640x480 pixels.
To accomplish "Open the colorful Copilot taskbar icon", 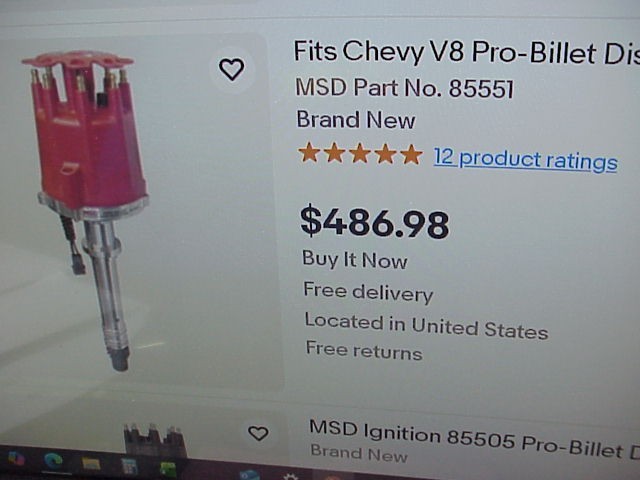I will [16, 459].
